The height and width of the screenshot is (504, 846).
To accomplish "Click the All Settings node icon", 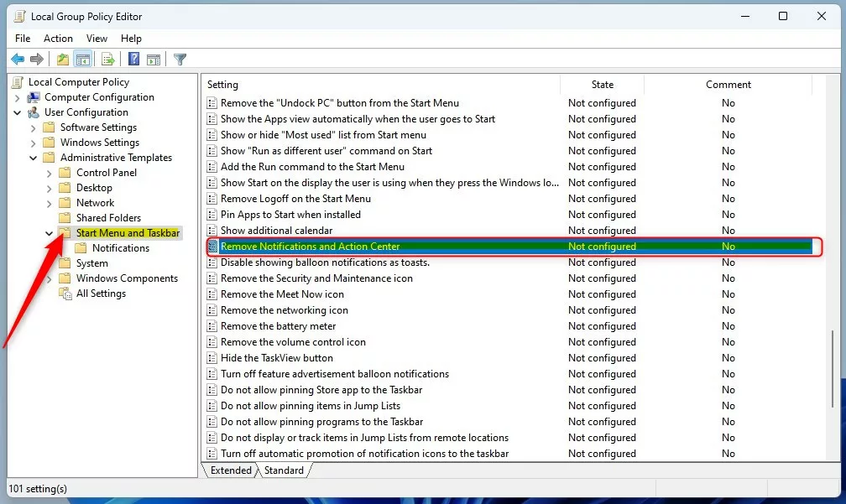I will click(65, 294).
